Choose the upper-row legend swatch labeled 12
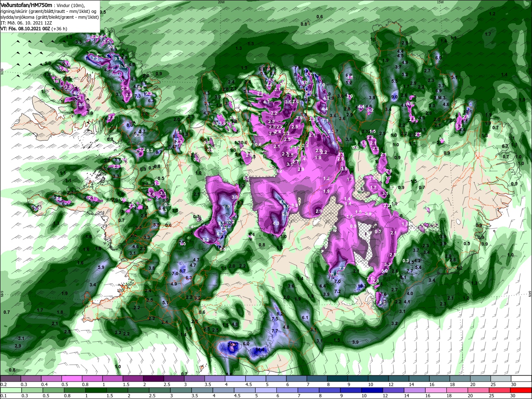532x399 pixels. tap(399, 379)
